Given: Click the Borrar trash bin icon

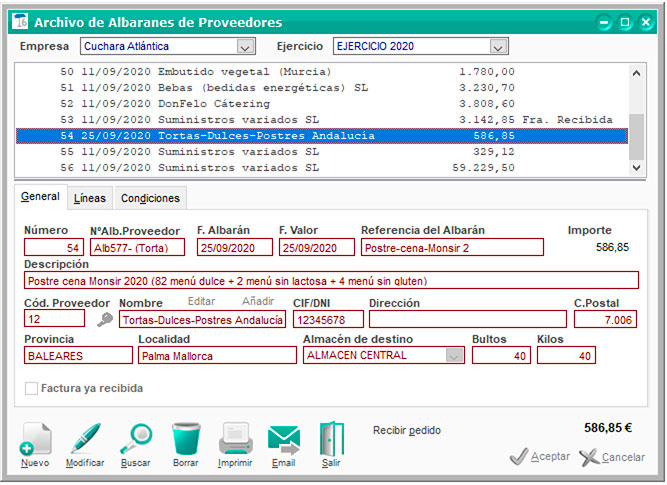Looking at the screenshot, I should pyautogui.click(x=186, y=441).
